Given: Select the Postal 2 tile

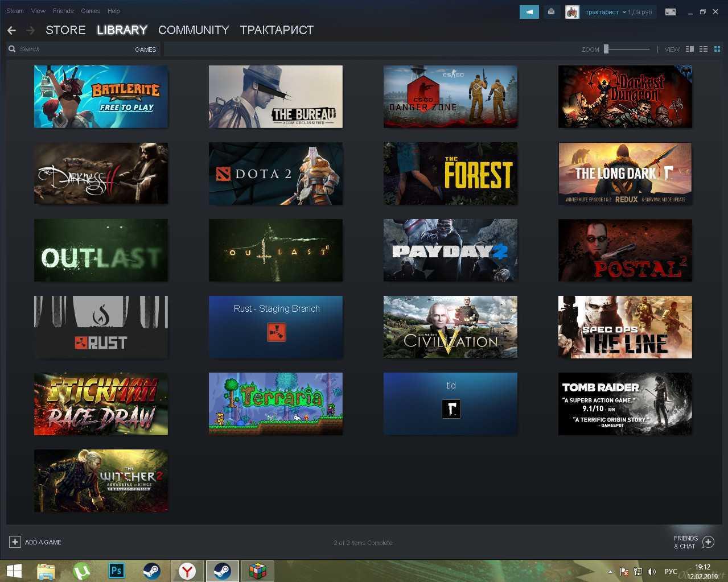Looking at the screenshot, I should [625, 250].
